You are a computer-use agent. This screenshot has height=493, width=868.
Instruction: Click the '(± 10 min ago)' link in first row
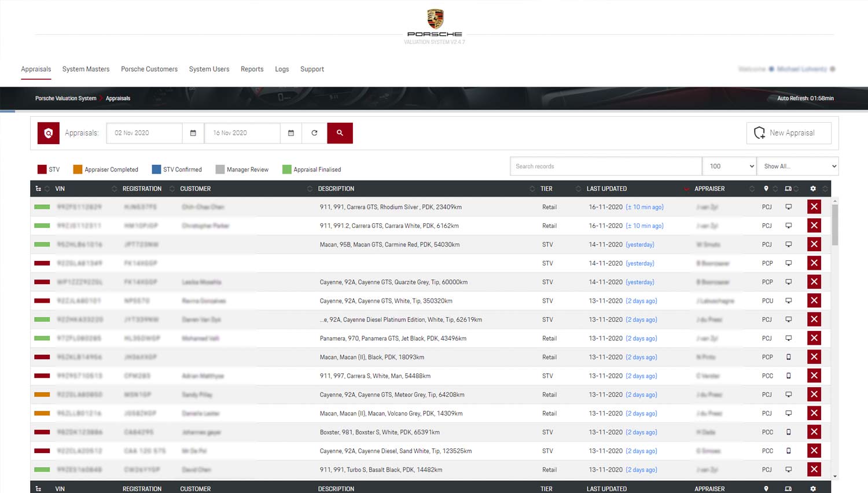tap(645, 207)
